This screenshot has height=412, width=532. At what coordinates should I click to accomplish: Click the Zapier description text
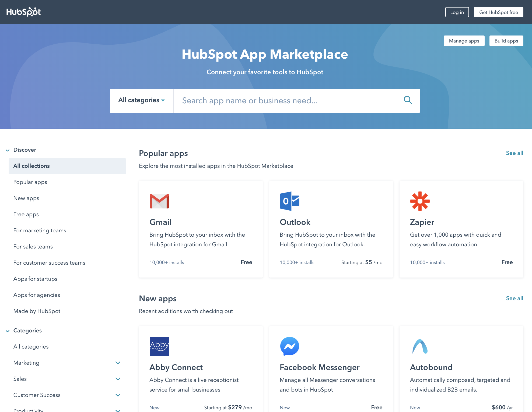click(x=456, y=240)
